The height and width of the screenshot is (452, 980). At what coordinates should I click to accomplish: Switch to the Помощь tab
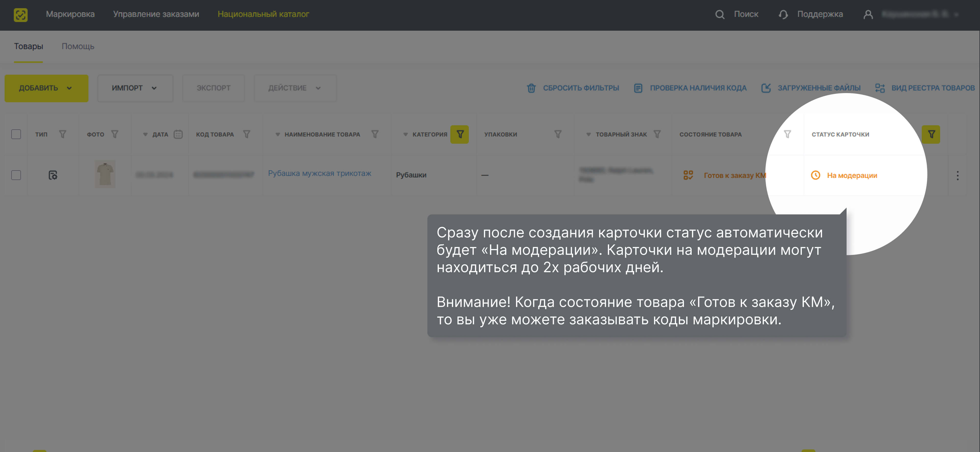78,46
